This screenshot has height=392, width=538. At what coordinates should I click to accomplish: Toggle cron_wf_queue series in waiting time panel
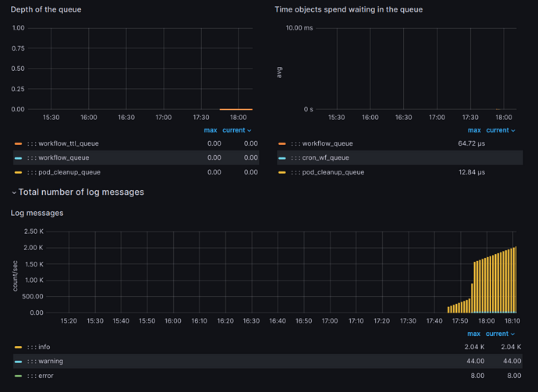coord(325,157)
